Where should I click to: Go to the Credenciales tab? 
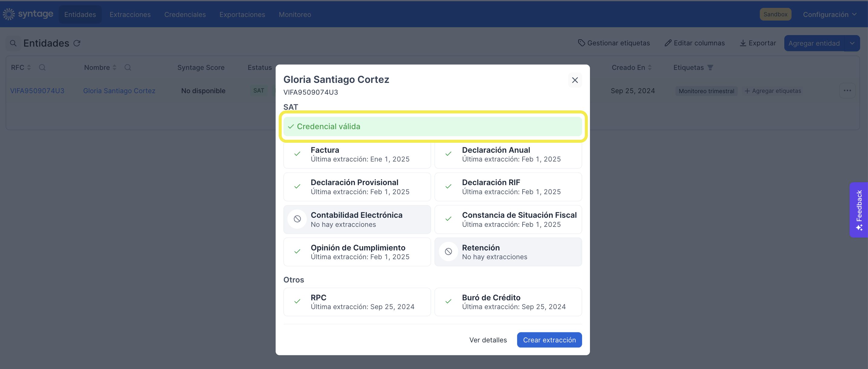point(185,15)
